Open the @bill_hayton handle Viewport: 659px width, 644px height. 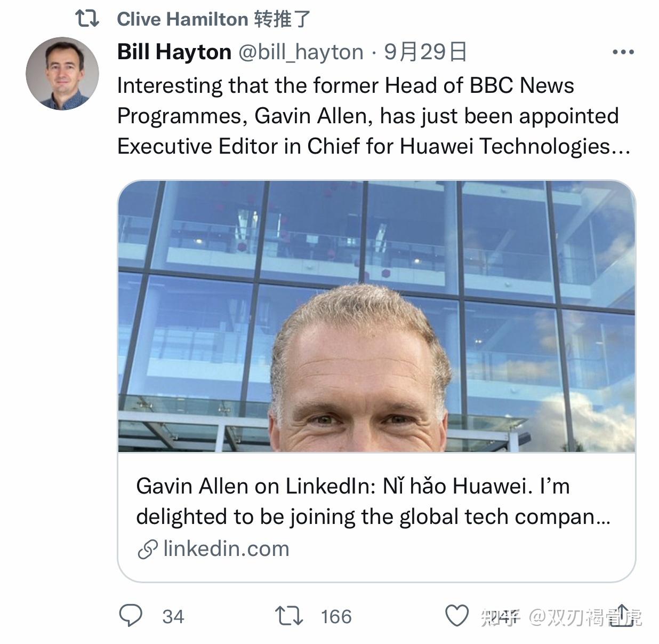(301, 52)
